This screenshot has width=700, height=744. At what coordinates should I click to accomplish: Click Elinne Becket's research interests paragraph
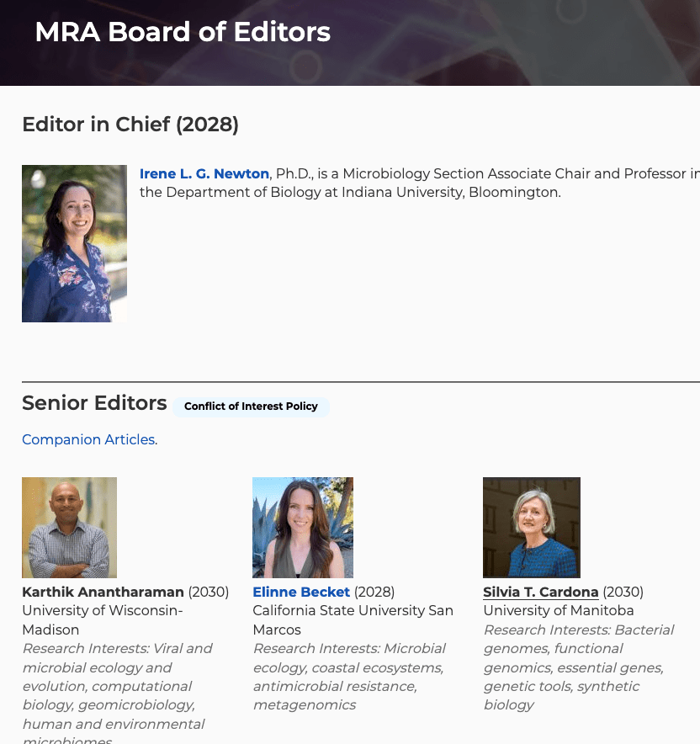click(x=348, y=677)
